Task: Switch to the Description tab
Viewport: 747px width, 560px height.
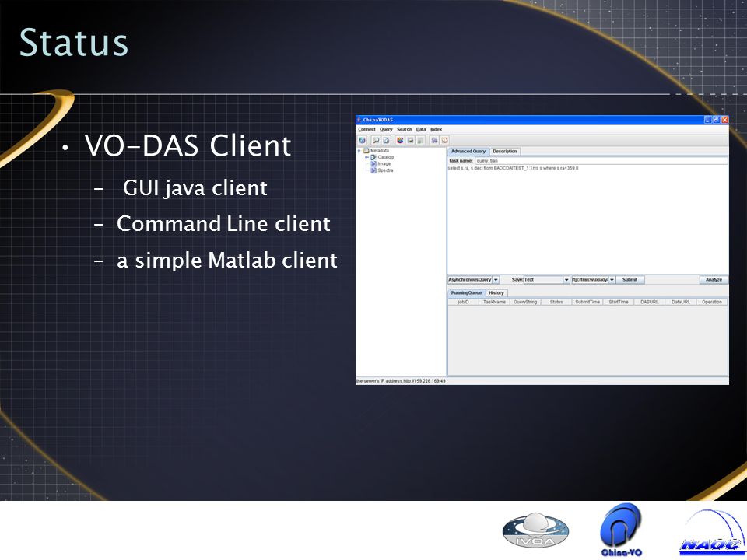Action: click(x=505, y=152)
